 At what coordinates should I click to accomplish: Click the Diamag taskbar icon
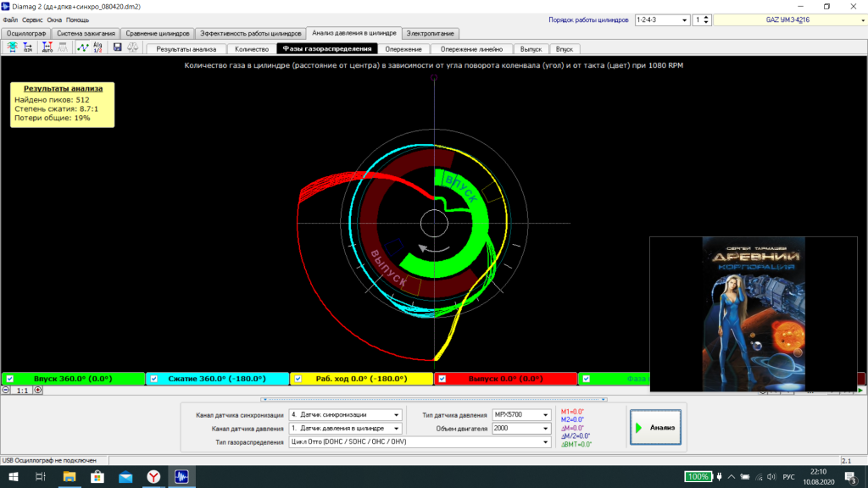tap(181, 476)
